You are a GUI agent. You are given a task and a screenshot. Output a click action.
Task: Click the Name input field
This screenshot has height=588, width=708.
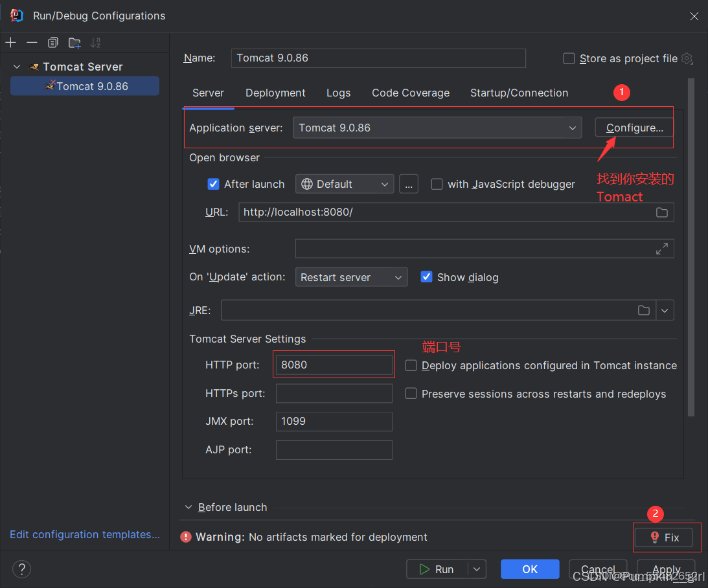[x=378, y=58]
